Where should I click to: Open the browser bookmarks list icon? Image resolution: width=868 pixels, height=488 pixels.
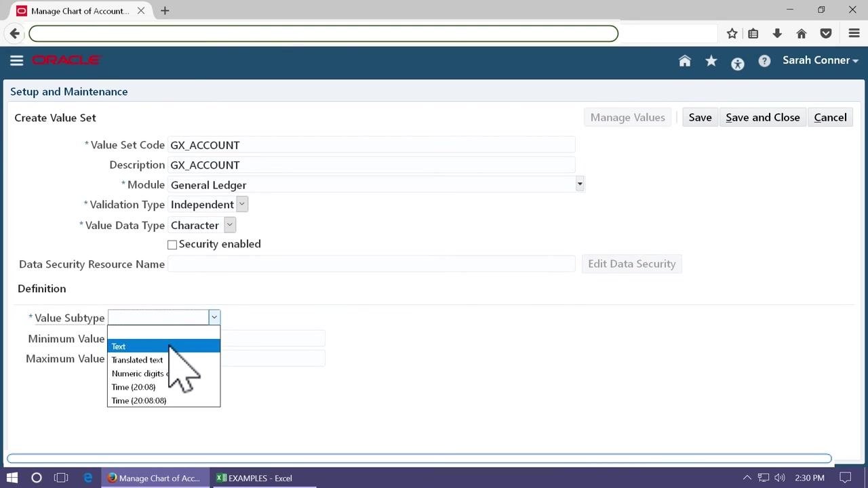pos(753,33)
